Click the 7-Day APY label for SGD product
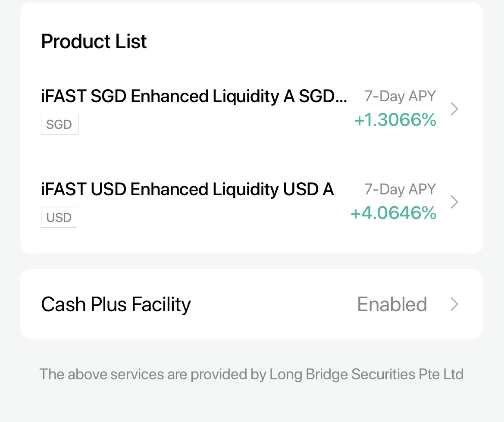The height and width of the screenshot is (422, 504). pos(400,96)
